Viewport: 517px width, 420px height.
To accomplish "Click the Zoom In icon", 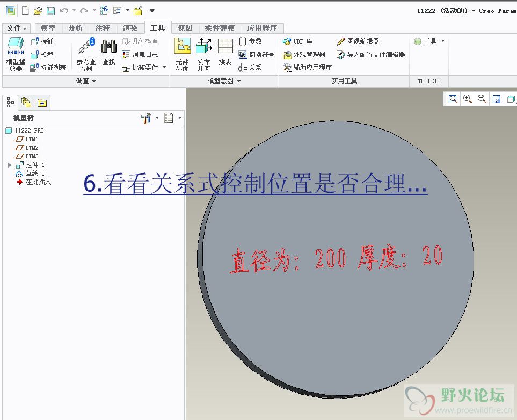I will (x=467, y=99).
